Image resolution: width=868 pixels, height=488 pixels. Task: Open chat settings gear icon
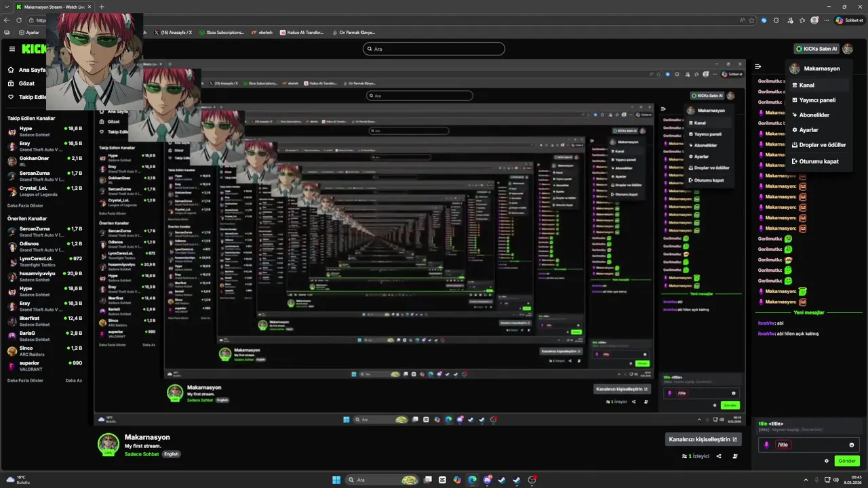[x=827, y=461]
